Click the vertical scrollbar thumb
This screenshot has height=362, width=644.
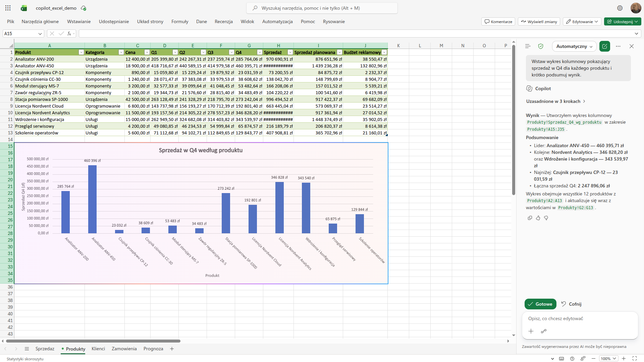click(514, 120)
